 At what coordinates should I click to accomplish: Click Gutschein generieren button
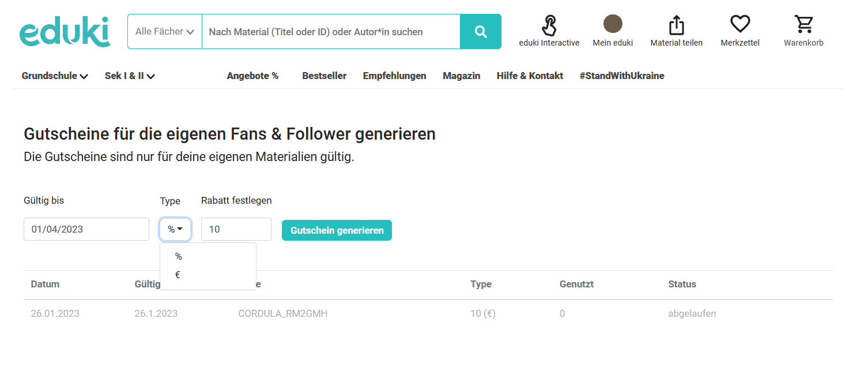pos(337,230)
